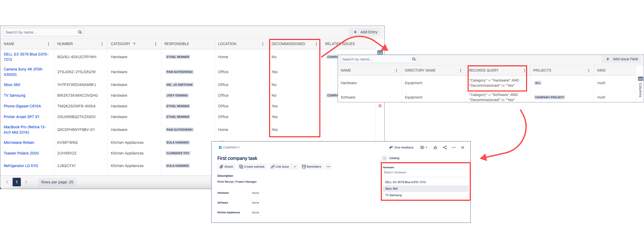
Task: Open Reminders with the clock icon
Action: (x=311, y=166)
